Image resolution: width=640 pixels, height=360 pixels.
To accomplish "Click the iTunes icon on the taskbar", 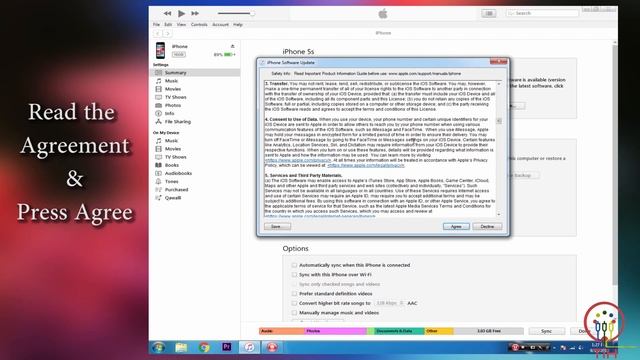I will click(x=249, y=347).
